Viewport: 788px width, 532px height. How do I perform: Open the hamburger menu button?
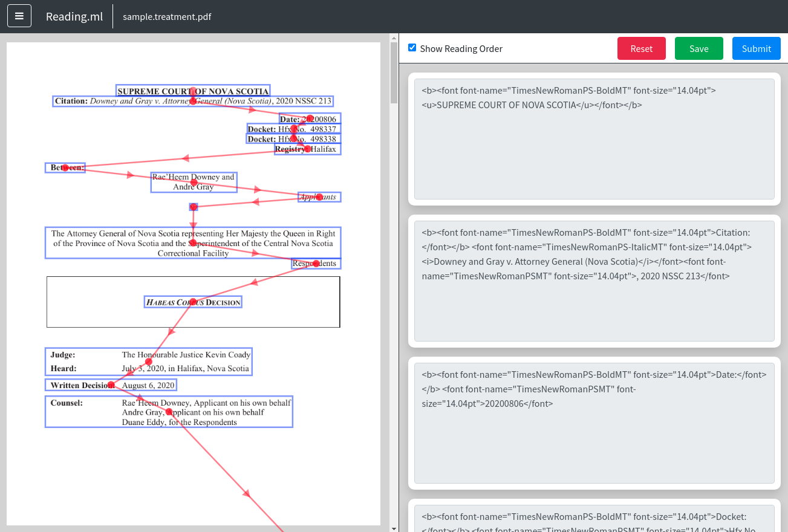19,16
